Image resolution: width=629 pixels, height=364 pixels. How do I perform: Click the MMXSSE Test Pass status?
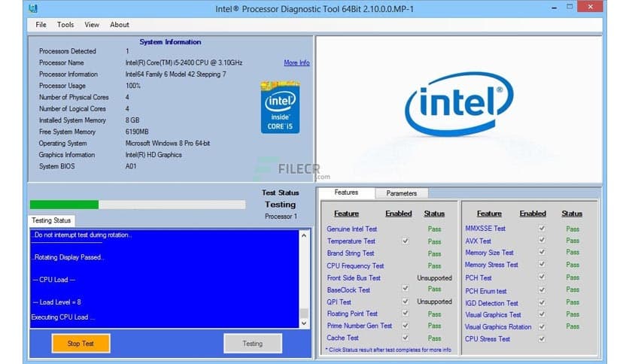pos(573,229)
